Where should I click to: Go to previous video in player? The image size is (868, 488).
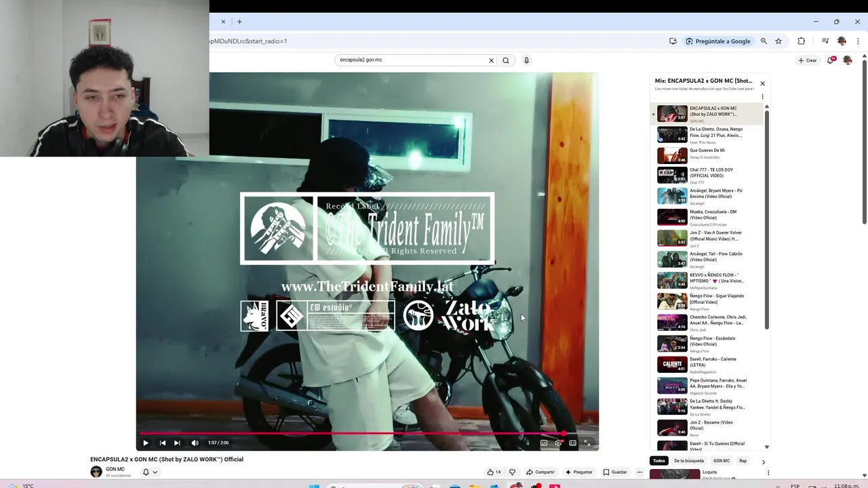coord(162,443)
